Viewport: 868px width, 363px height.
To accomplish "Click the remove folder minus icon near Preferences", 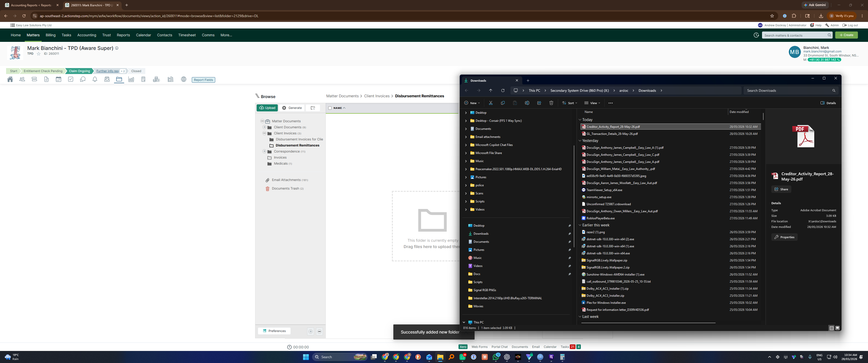I will [x=319, y=331].
